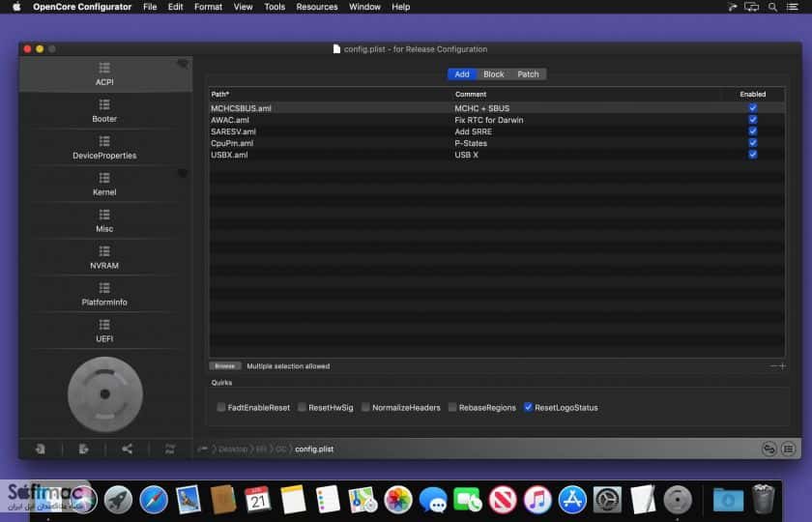The width and height of the screenshot is (812, 522).
Task: Open the Apple menu
Action: pyautogui.click(x=16, y=7)
